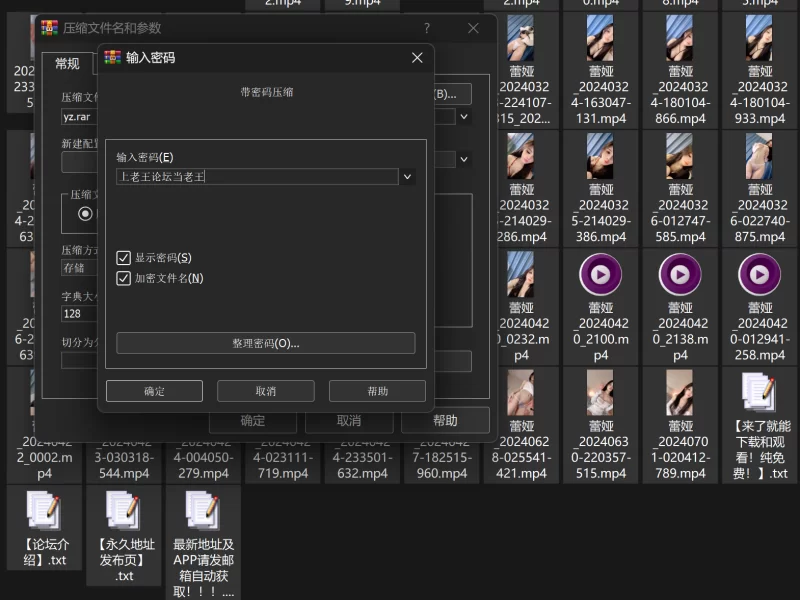The width and height of the screenshot is (800, 600).
Task: Select the purple video icon for 0_2100.mp4
Action: click(600, 274)
